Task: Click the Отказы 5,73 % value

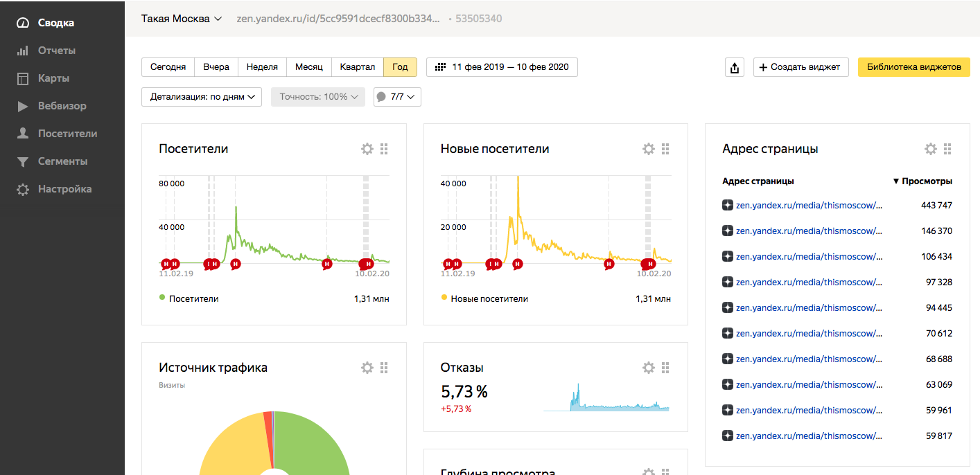Action: click(464, 392)
